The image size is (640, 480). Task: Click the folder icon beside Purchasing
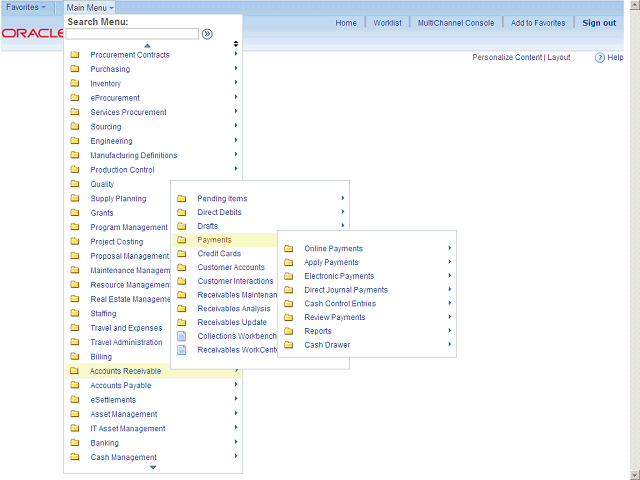click(75, 69)
